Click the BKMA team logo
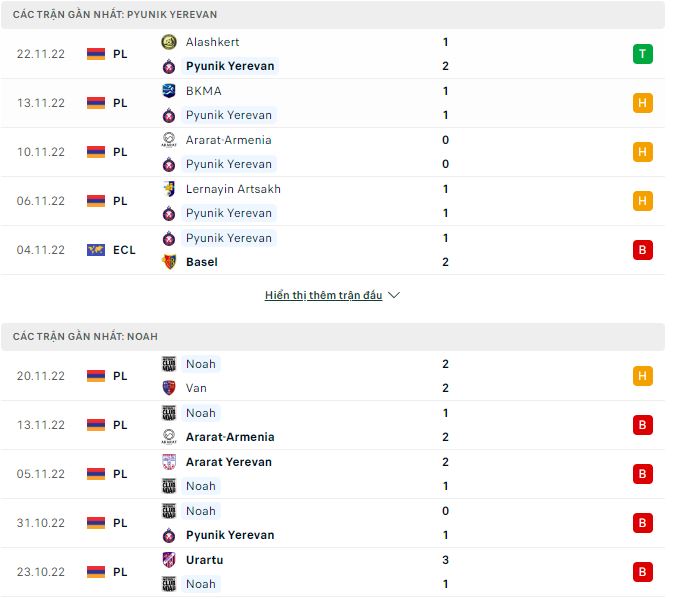 tap(169, 91)
